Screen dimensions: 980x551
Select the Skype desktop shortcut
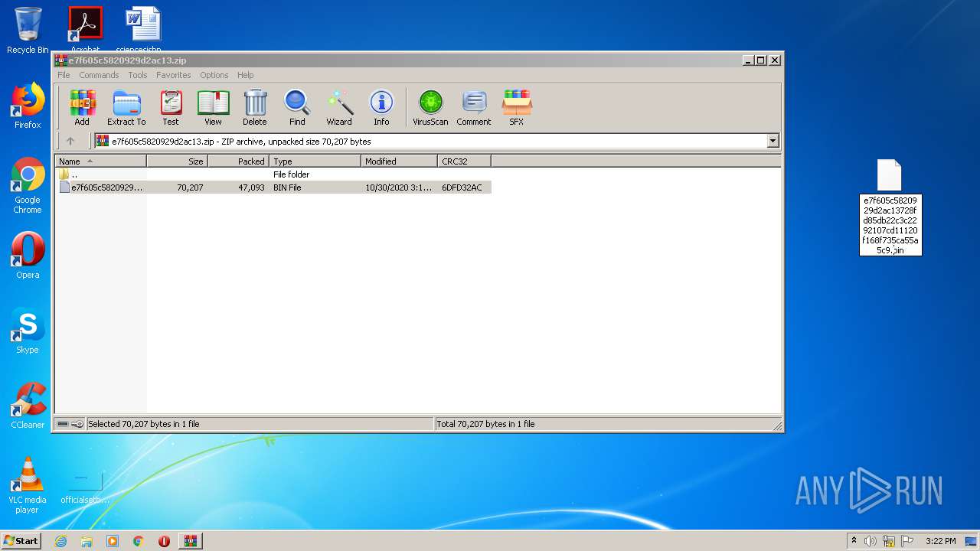pos(28,331)
